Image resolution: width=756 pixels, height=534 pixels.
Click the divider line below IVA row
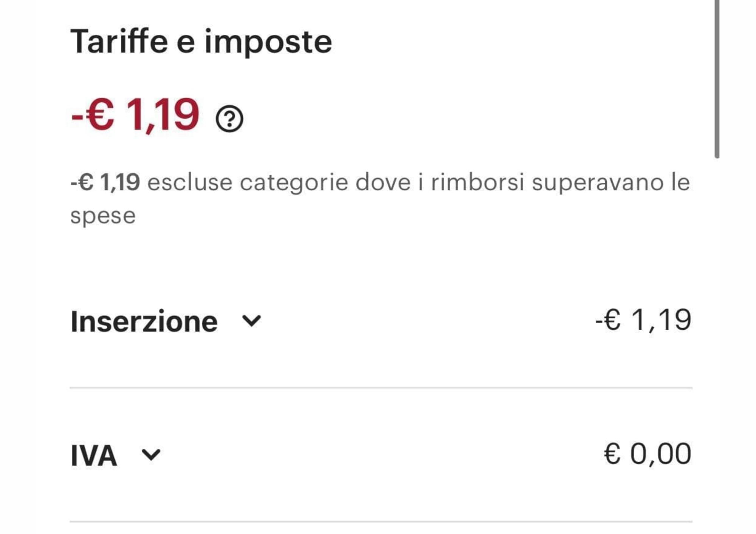click(381, 522)
